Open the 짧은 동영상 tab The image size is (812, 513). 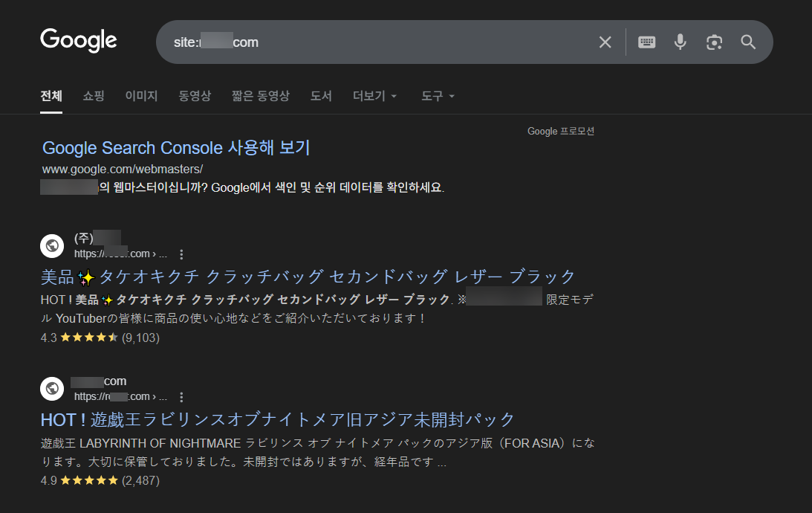pyautogui.click(x=261, y=96)
